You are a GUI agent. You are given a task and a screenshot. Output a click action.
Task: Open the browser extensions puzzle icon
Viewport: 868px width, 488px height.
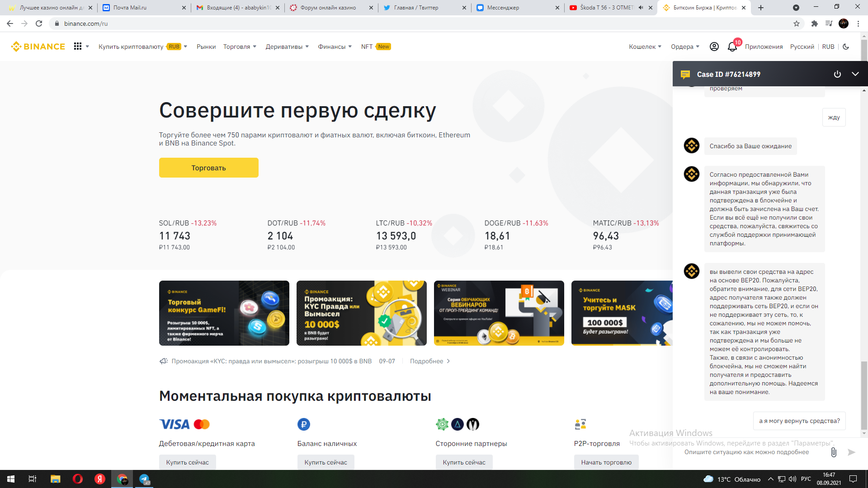[815, 23]
